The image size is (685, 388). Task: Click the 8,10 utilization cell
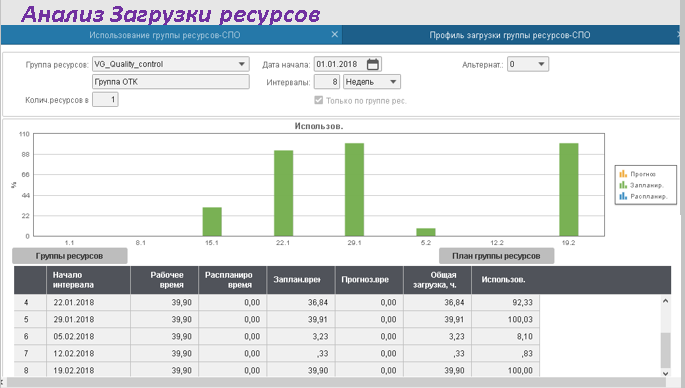pyautogui.click(x=505, y=336)
